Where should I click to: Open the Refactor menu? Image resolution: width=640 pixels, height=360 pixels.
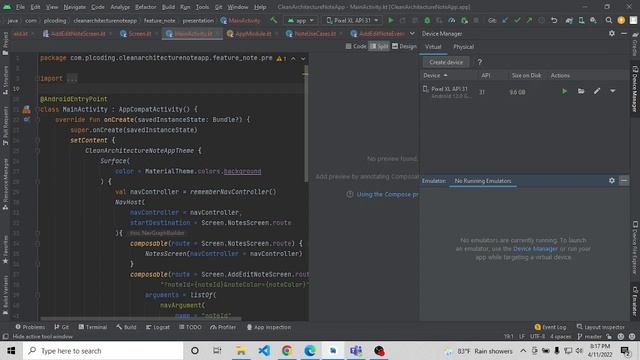(x=146, y=7)
